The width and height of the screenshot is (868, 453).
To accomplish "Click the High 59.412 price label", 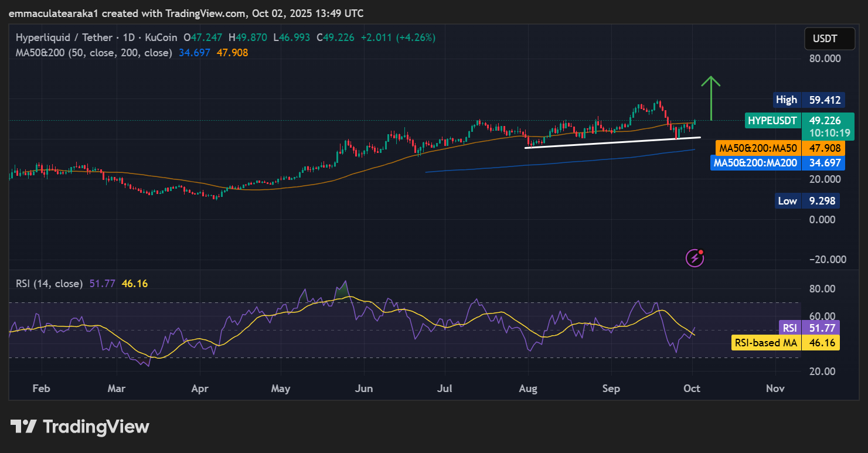I will coord(807,100).
